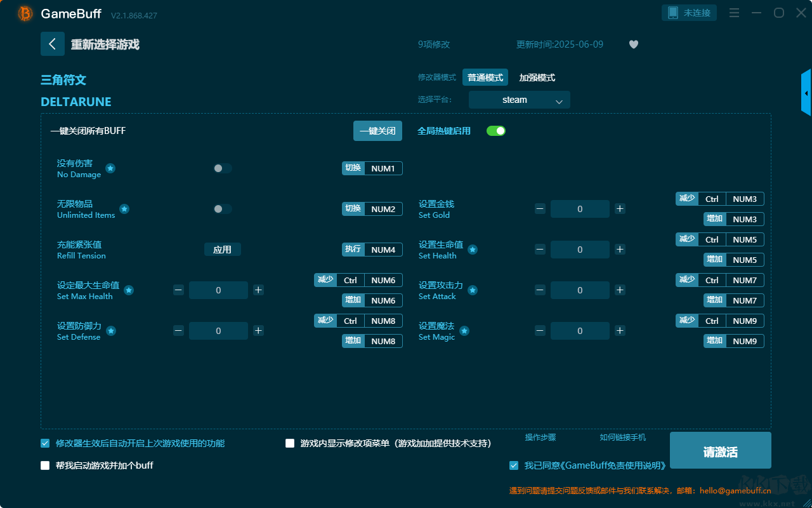812x508 pixels.
Task: Click the Set Health value input field
Action: click(580, 250)
